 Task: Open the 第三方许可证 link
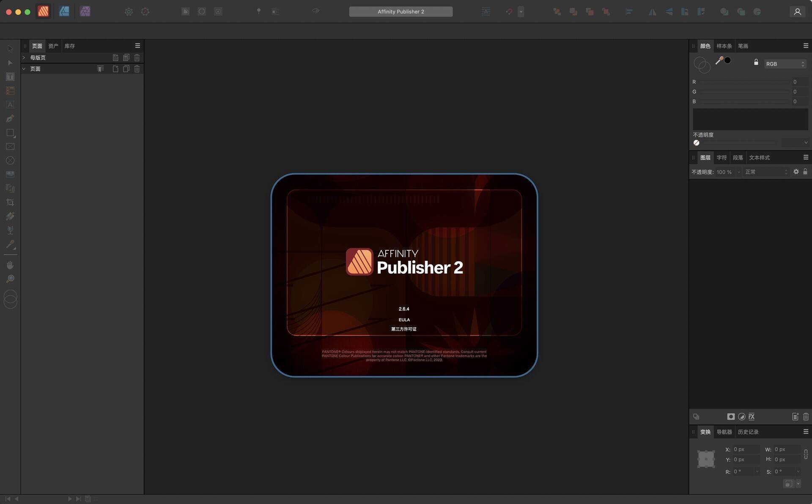click(404, 329)
